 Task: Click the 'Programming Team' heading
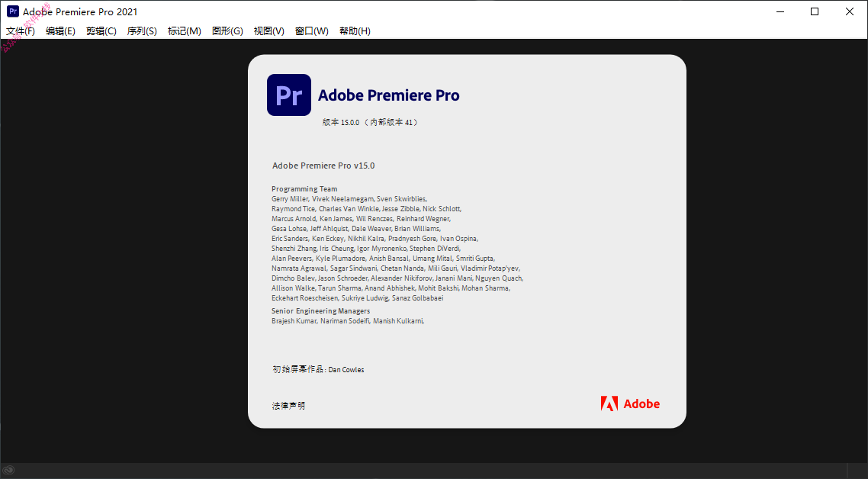[304, 189]
